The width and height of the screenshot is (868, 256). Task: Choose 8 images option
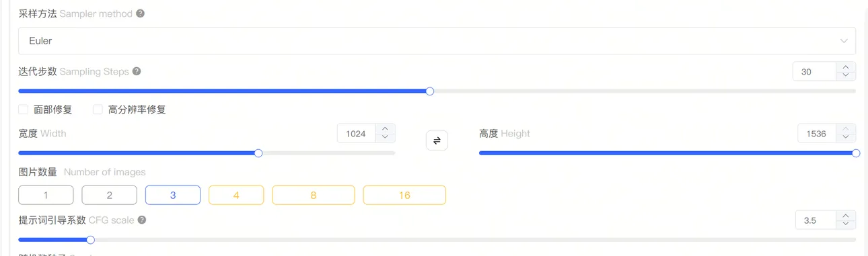click(x=314, y=195)
